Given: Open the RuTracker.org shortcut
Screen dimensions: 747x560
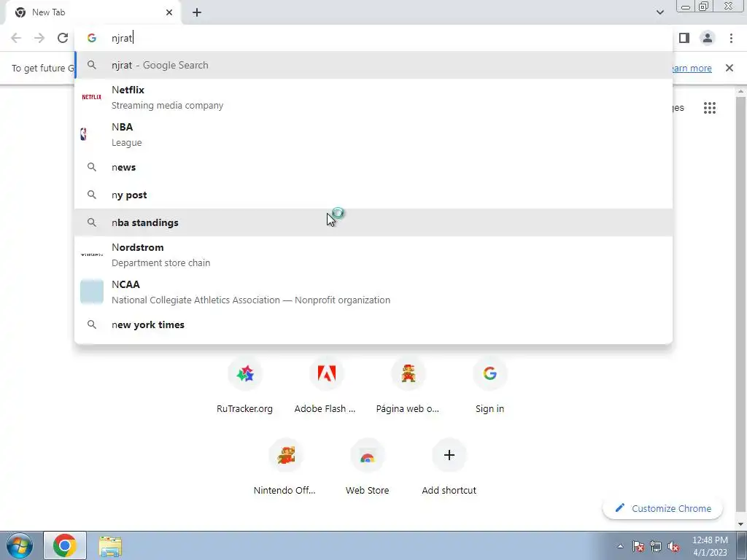Looking at the screenshot, I should pos(245,386).
